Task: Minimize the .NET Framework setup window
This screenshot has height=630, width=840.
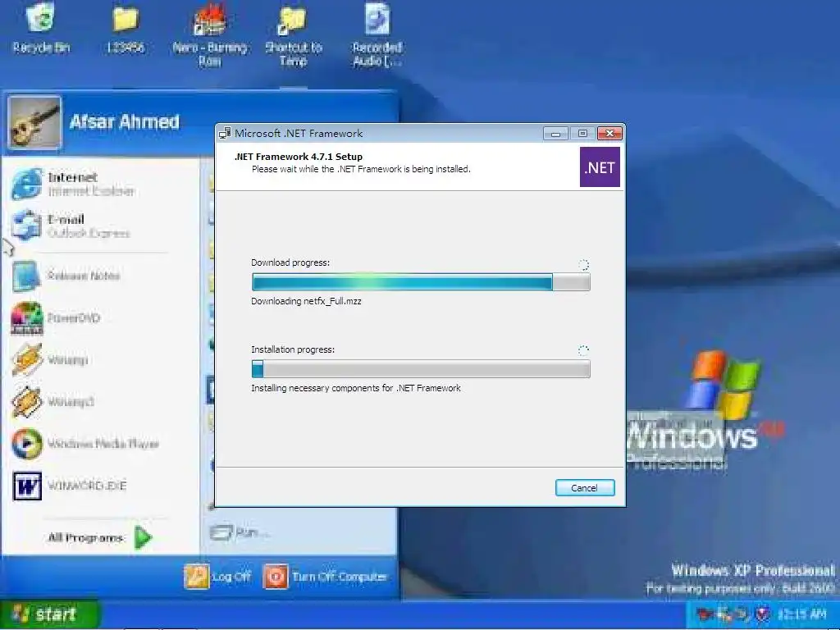Action: (x=555, y=134)
